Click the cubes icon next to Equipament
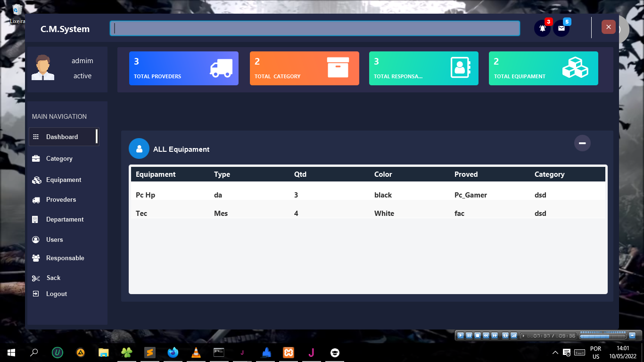Image resolution: width=644 pixels, height=362 pixels. pos(36,180)
